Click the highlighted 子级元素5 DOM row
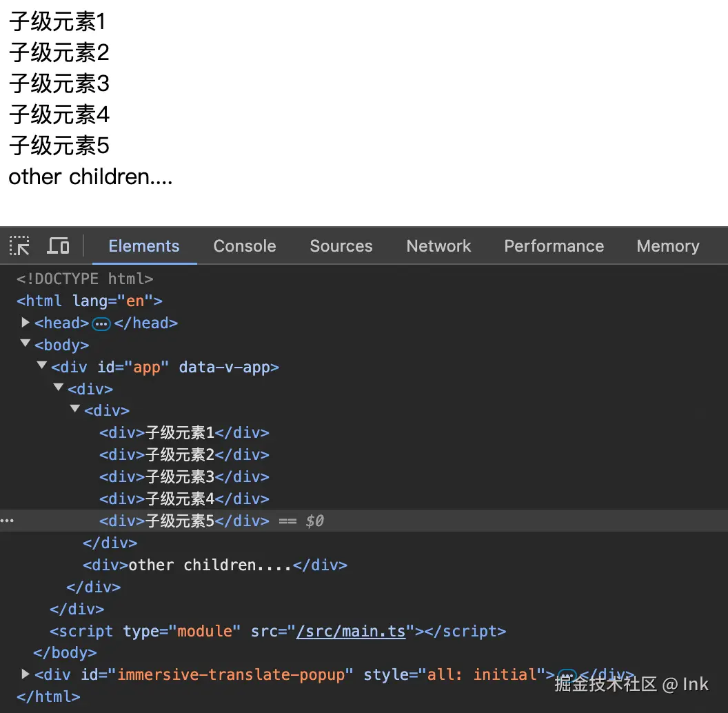 coord(364,521)
